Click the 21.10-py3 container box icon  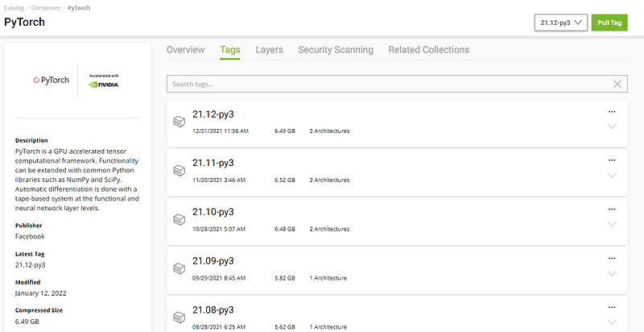coord(180,220)
